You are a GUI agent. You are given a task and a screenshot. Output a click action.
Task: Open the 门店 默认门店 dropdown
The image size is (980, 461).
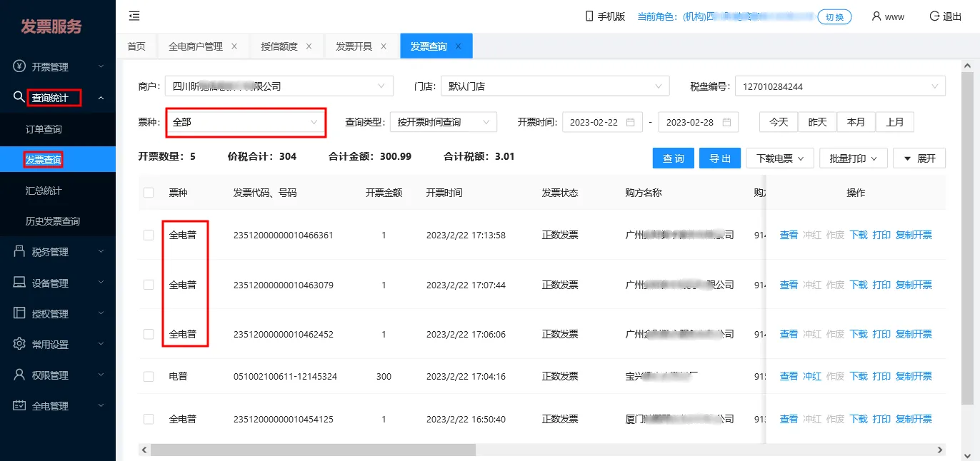tap(555, 86)
